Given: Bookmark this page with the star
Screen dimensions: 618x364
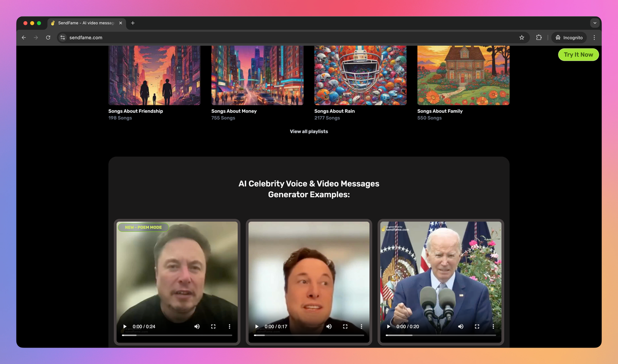Looking at the screenshot, I should pos(522,38).
